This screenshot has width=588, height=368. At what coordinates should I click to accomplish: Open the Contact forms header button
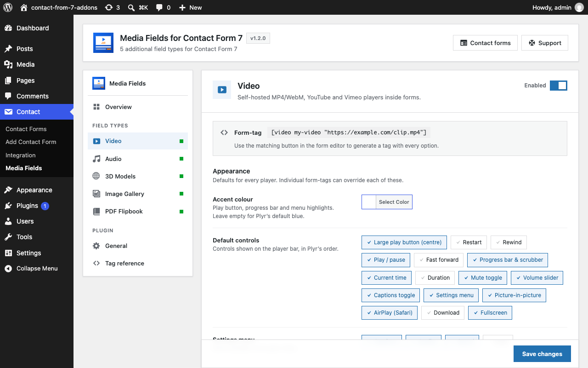click(485, 43)
